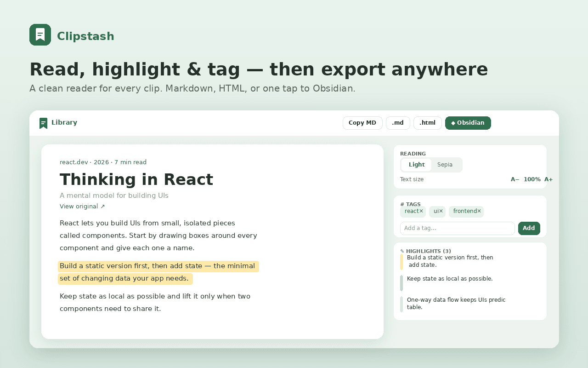Remove the frontend tag
This screenshot has width=588, height=368.
tap(479, 211)
